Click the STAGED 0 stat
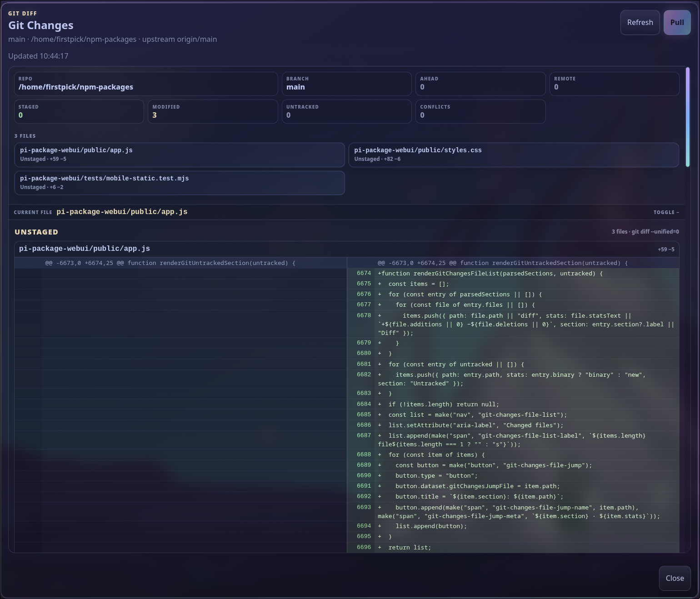The width and height of the screenshot is (700, 599). (x=79, y=112)
